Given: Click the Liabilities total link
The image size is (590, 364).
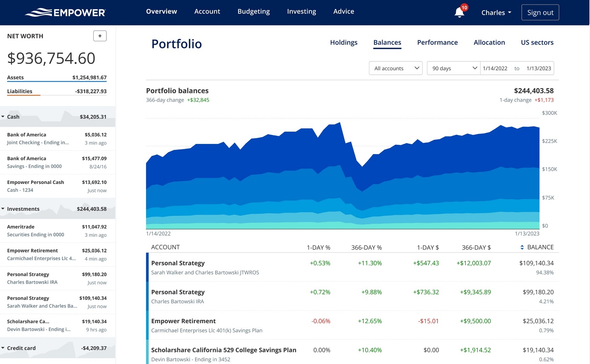Looking at the screenshot, I should pos(57,92).
